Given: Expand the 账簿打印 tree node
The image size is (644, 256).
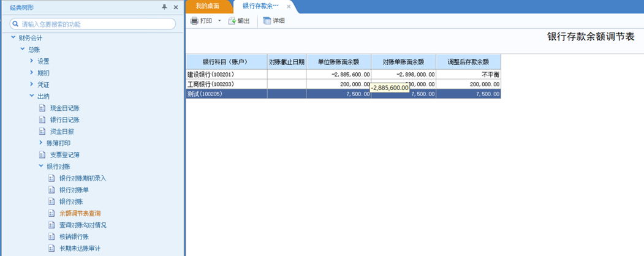Looking at the screenshot, I should (x=40, y=143).
